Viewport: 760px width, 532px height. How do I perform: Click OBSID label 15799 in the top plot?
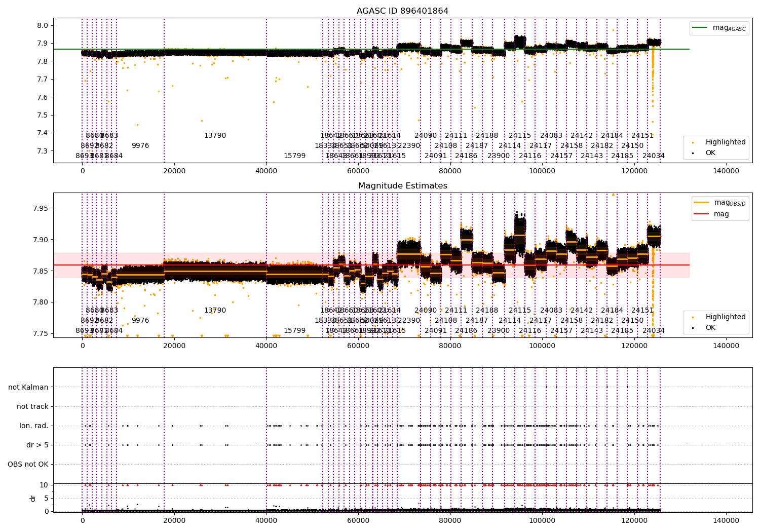tap(295, 156)
